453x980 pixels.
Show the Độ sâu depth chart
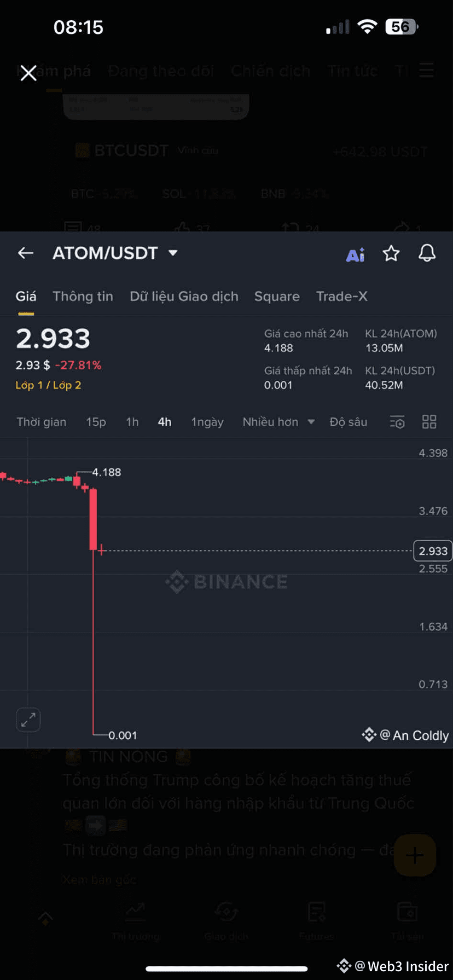349,422
